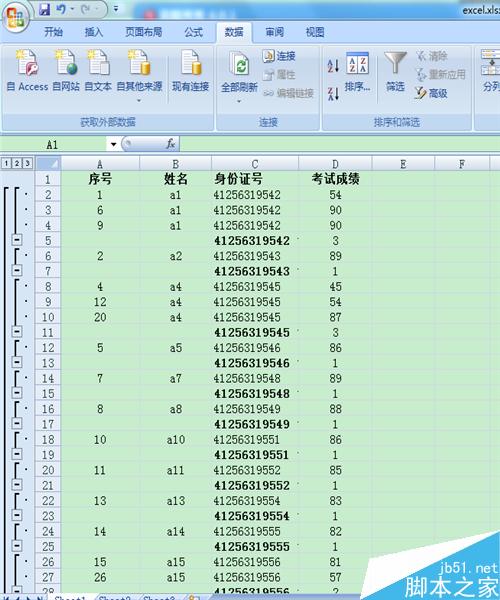The width and height of the screenshot is (500, 600).
Task: Open the 审阅 tab
Action: [275, 32]
